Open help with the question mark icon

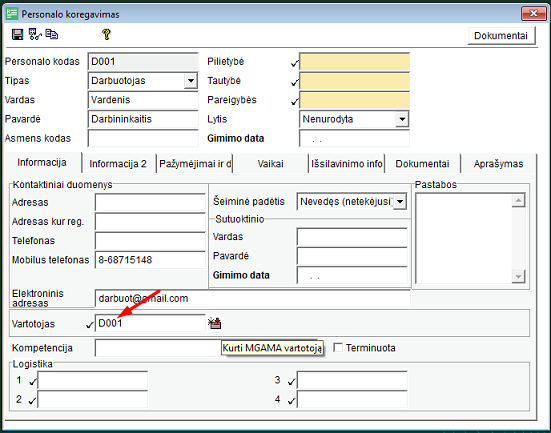106,34
